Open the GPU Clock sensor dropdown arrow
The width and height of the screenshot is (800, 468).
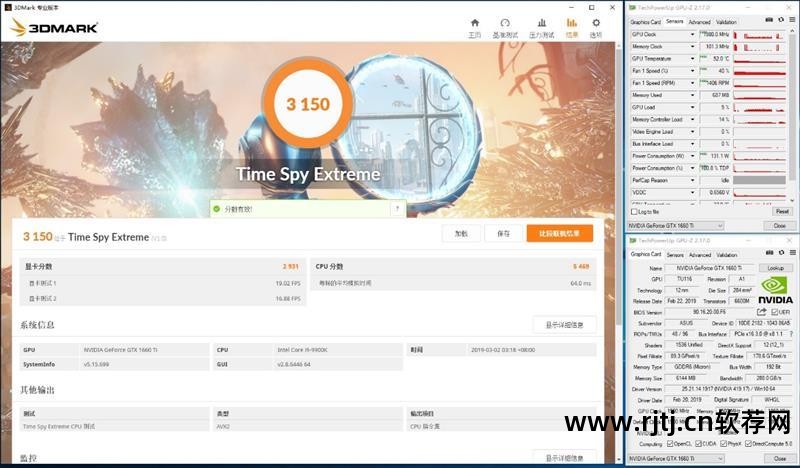tap(692, 34)
